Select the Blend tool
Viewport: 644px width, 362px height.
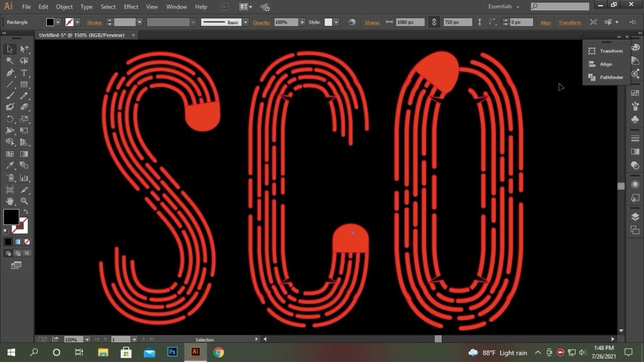click(24, 165)
